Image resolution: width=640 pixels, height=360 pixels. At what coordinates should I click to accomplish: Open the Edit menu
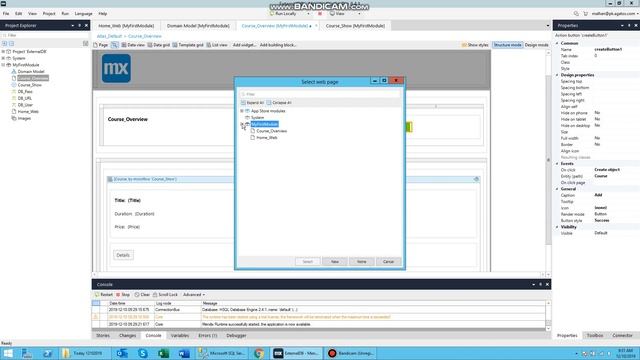pos(18,13)
